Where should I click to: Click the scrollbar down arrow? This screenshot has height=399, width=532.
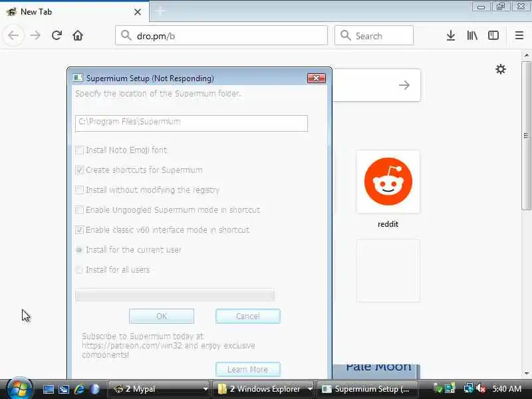526,374
